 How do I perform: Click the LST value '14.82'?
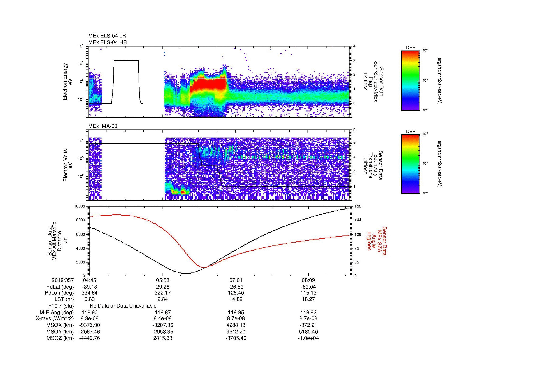click(236, 299)
